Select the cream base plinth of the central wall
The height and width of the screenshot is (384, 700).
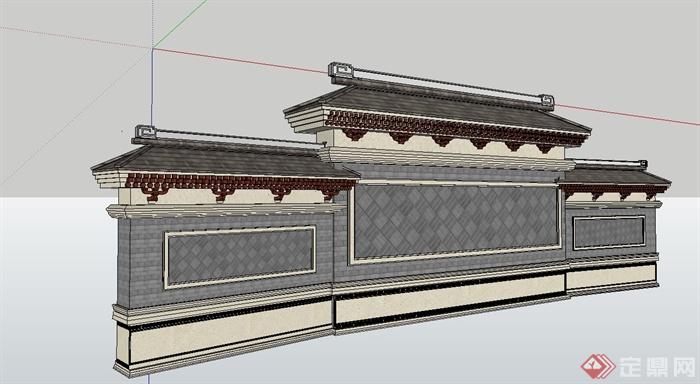point(450,300)
